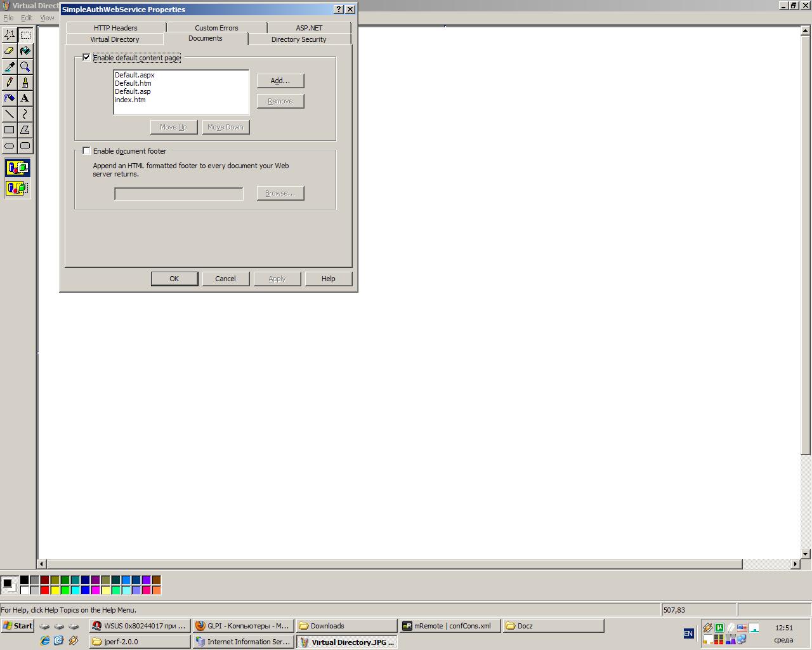The height and width of the screenshot is (650, 812).
Task: Launch Internet Explorer from Quick Launch
Action: click(44, 641)
